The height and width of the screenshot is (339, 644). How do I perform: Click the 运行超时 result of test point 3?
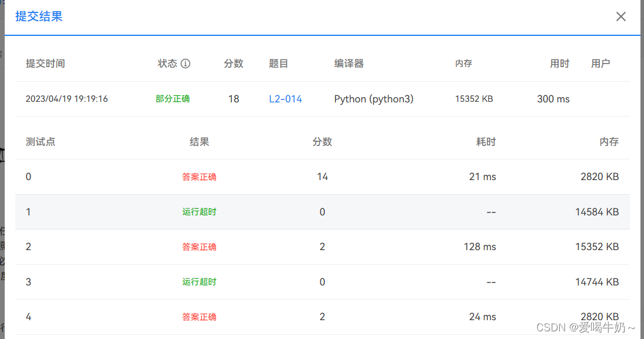pos(200,281)
